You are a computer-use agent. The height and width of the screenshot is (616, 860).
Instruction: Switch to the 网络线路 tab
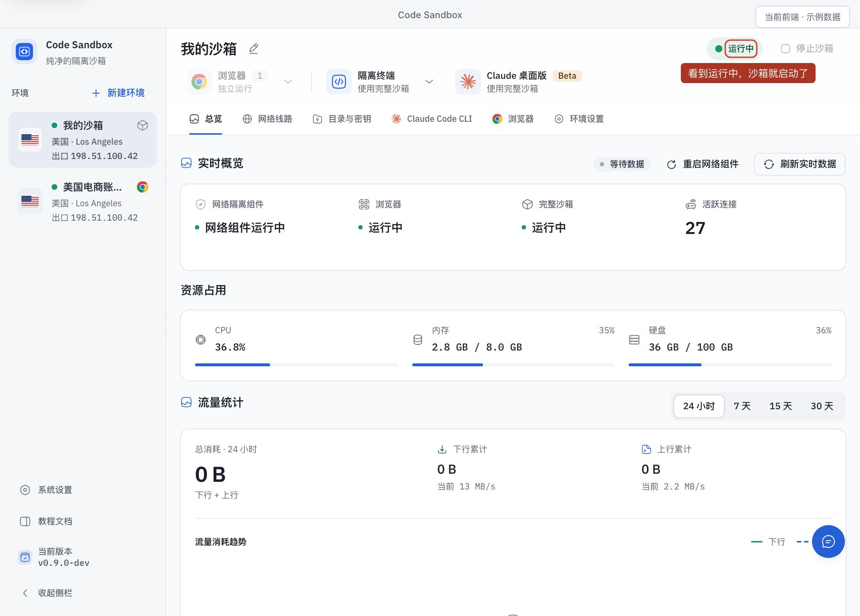point(268,119)
